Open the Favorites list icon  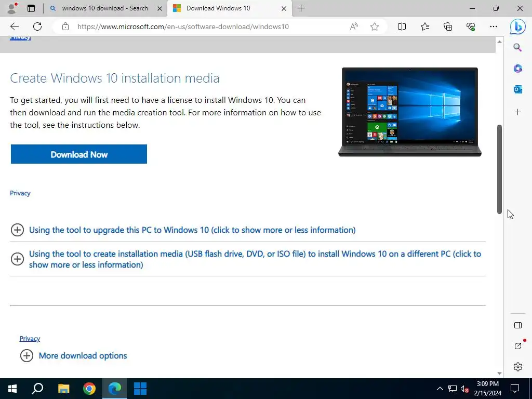(425, 26)
